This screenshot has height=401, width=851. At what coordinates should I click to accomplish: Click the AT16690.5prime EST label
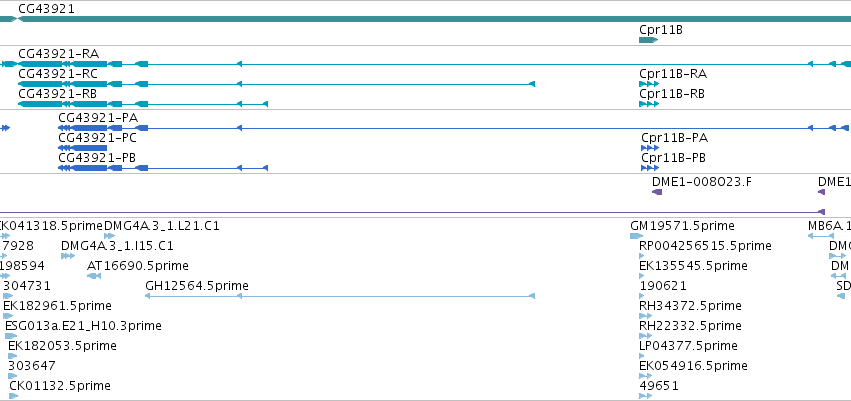point(138,266)
